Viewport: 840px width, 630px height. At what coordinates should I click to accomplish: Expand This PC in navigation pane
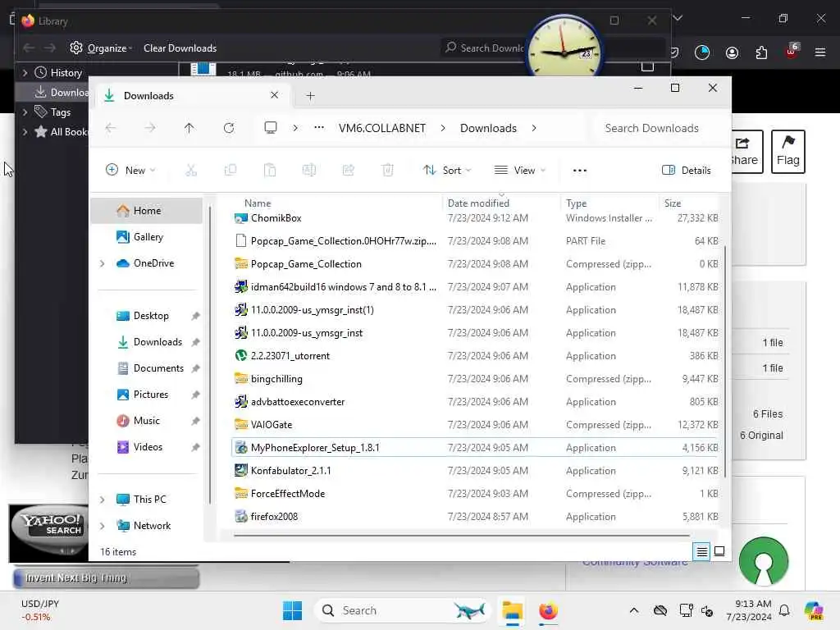pyautogui.click(x=103, y=500)
